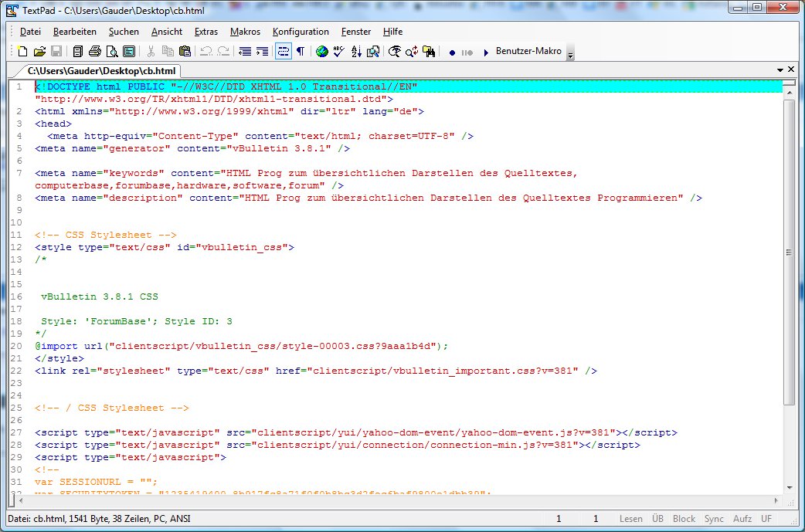Click the Open file folder icon
805x532 pixels.
39,51
